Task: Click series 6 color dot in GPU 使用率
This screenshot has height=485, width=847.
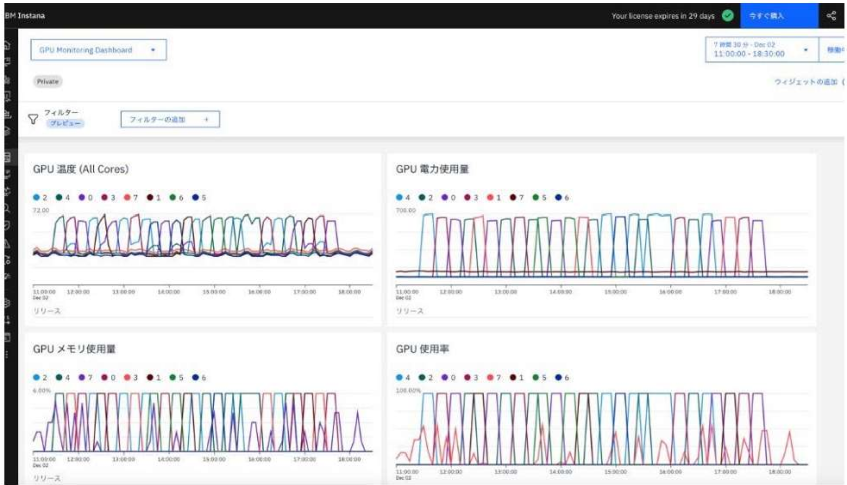Action: point(559,377)
